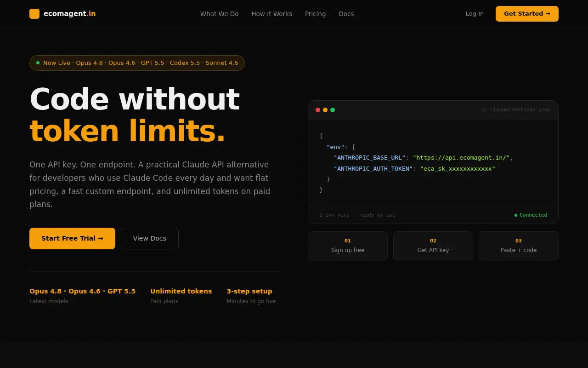Click the orange ecomagent logo square

click(34, 14)
